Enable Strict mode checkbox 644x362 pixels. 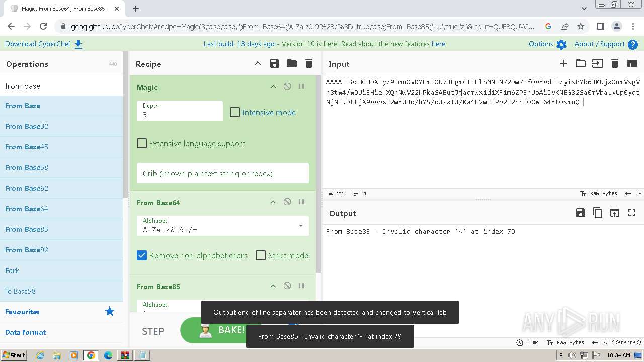point(261,255)
